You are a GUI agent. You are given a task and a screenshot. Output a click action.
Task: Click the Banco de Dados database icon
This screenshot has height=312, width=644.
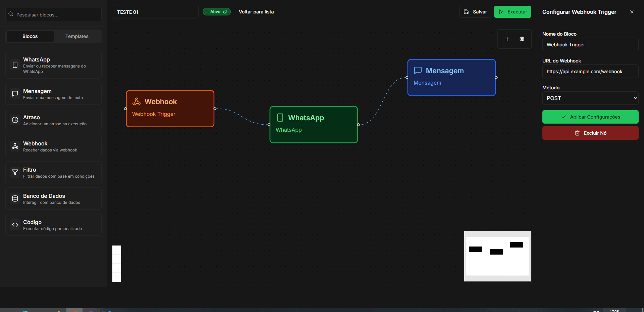pyautogui.click(x=15, y=198)
